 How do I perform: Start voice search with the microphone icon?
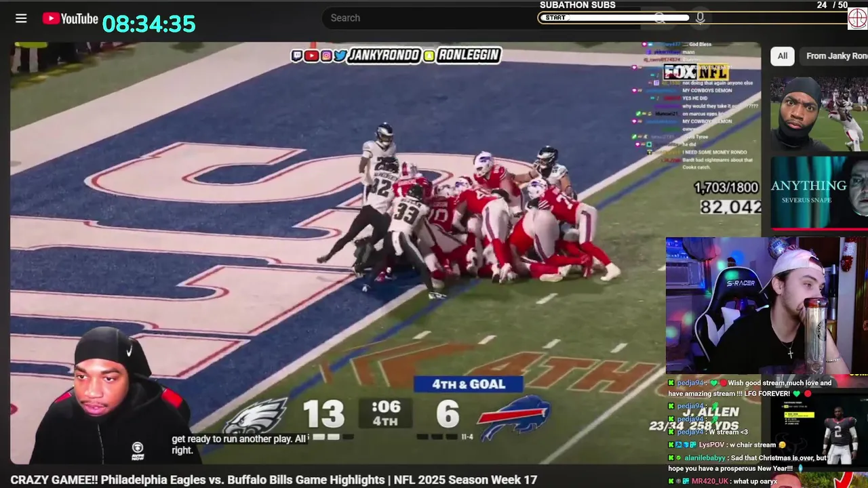tap(700, 18)
